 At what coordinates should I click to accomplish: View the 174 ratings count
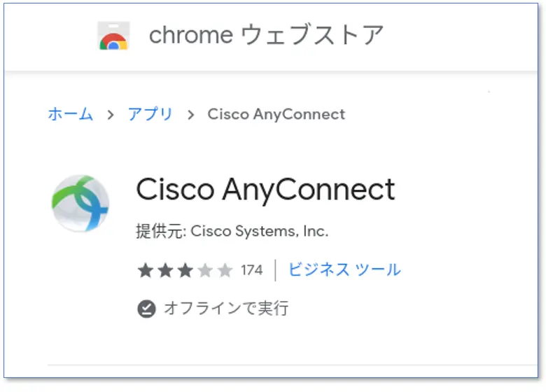251,270
